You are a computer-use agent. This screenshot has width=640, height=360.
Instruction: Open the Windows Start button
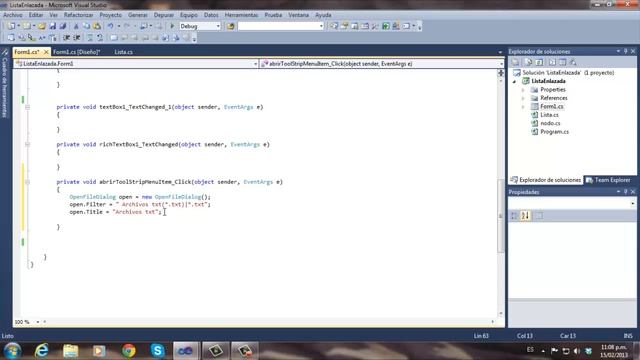pos(12,351)
